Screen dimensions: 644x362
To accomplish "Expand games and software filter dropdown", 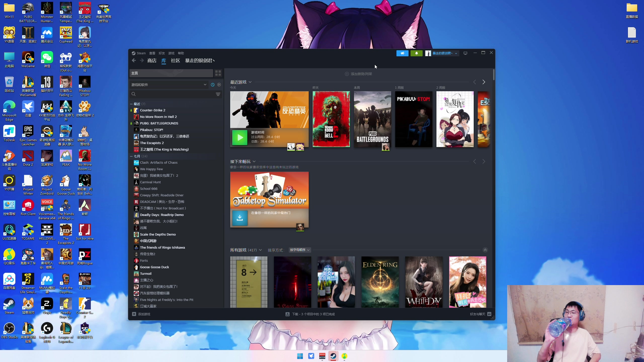I will (x=169, y=85).
